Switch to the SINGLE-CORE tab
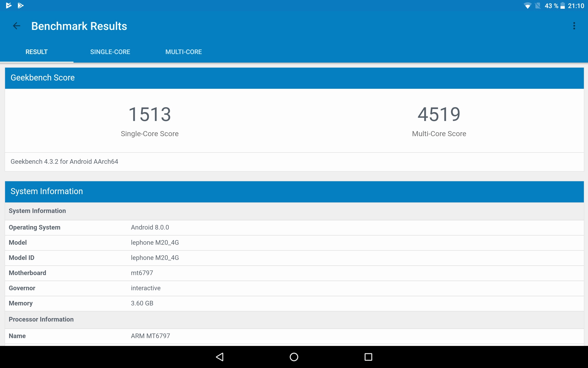Viewport: 588px width, 368px height. 110,52
